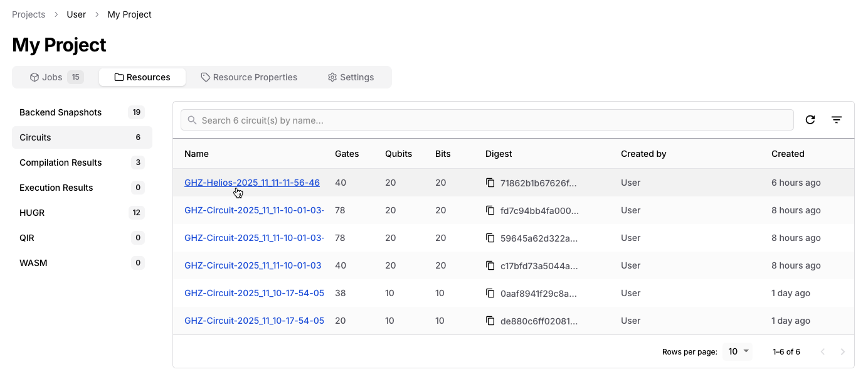This screenshot has height=379, width=868.
Task: Click the Gates column header
Action: (347, 154)
